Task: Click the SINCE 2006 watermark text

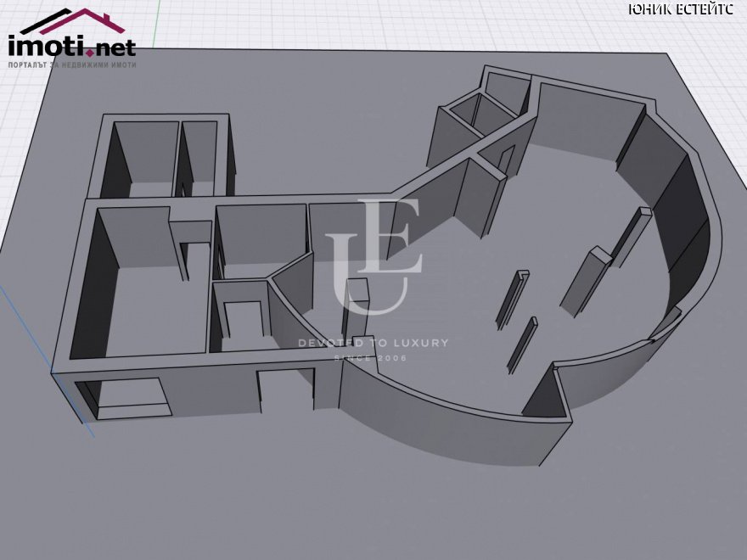Action: click(370, 357)
